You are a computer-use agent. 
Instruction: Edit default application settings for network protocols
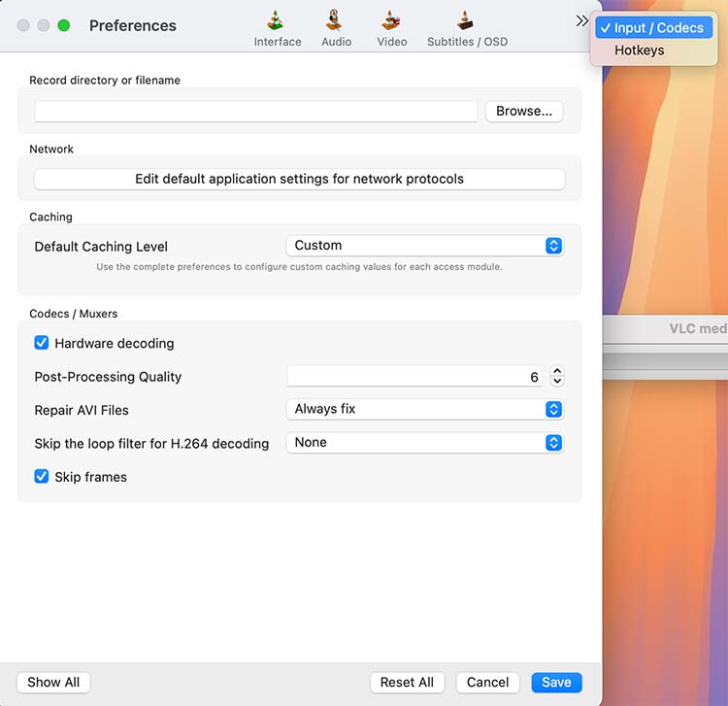[299, 179]
